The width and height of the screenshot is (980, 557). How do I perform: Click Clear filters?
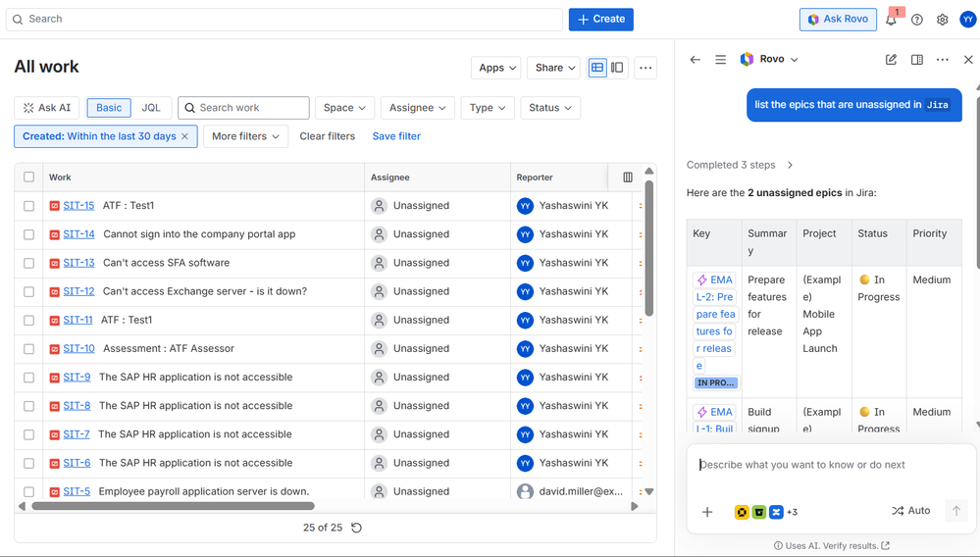[327, 136]
